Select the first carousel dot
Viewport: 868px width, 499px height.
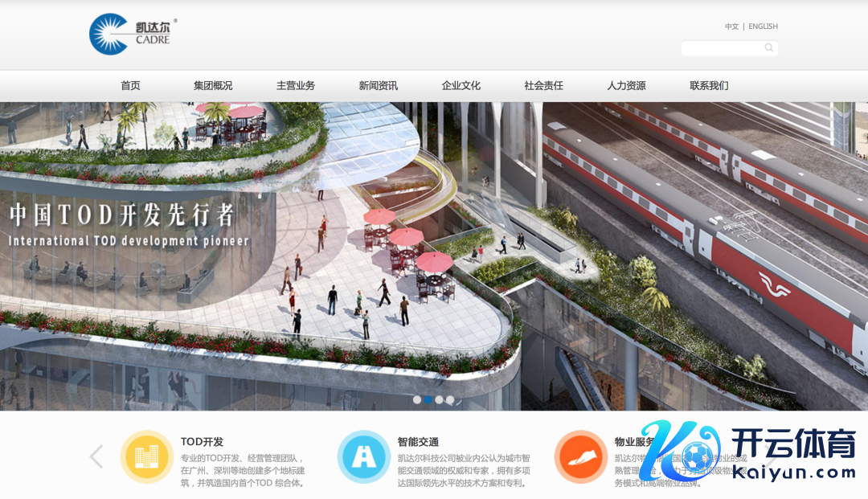pyautogui.click(x=417, y=399)
